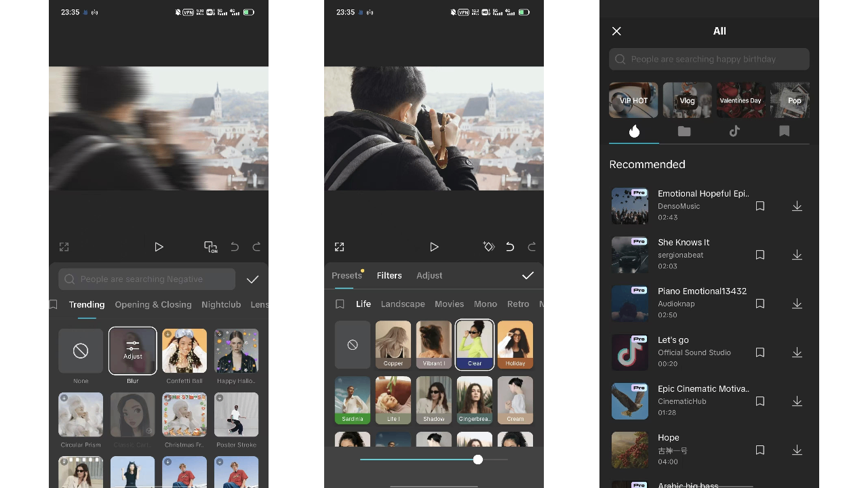Undo the last edit in the filters panel
Screen dimensions: 868x488
[510, 247]
